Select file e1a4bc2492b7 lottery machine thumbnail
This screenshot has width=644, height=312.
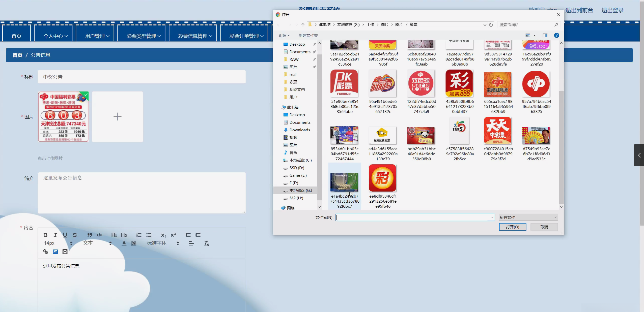345,186
